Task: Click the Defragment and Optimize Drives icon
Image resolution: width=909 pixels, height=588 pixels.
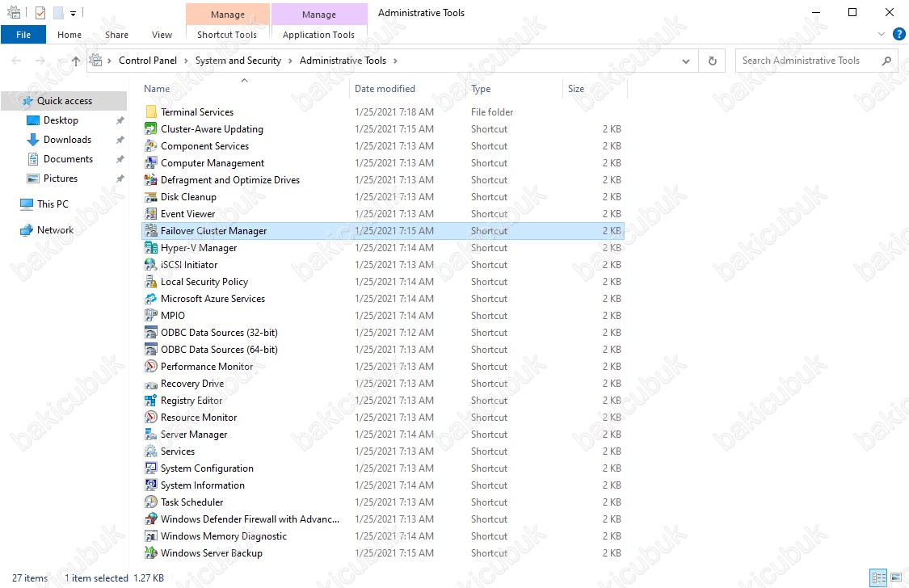Action: pyautogui.click(x=151, y=179)
